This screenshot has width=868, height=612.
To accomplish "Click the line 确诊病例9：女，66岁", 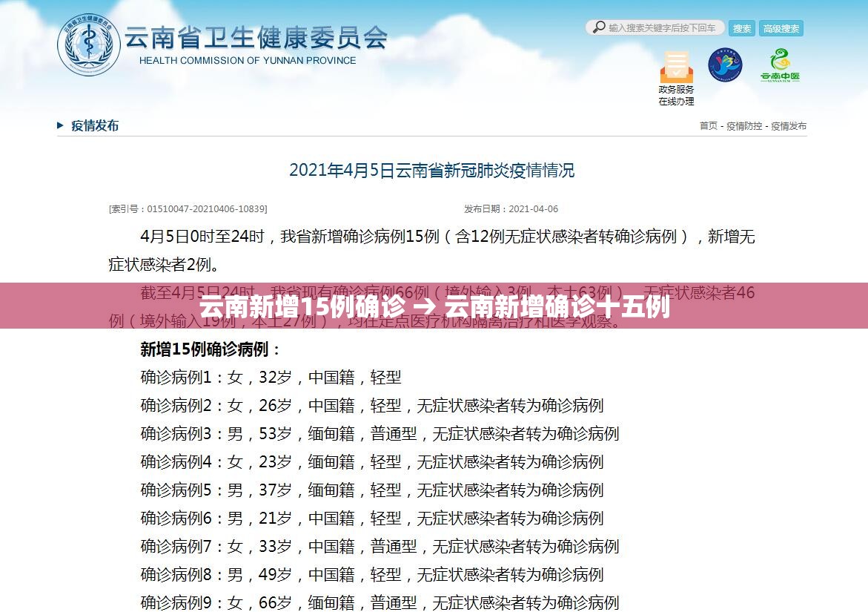I will [x=380, y=602].
